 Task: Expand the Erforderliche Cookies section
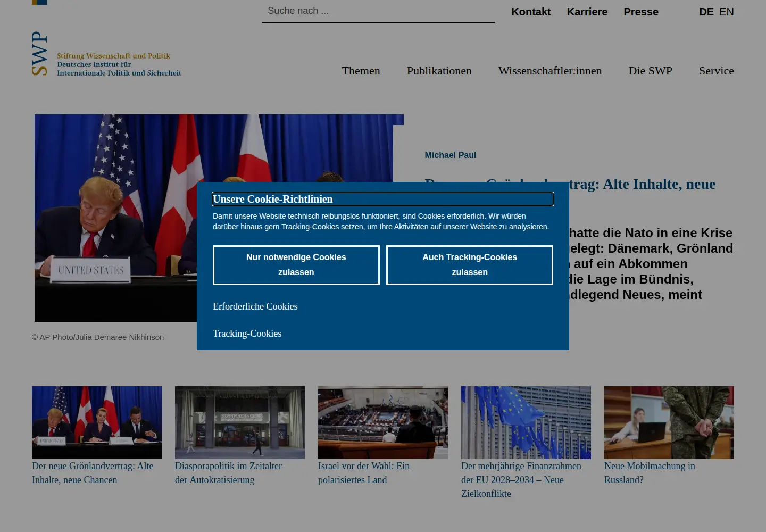coord(255,306)
